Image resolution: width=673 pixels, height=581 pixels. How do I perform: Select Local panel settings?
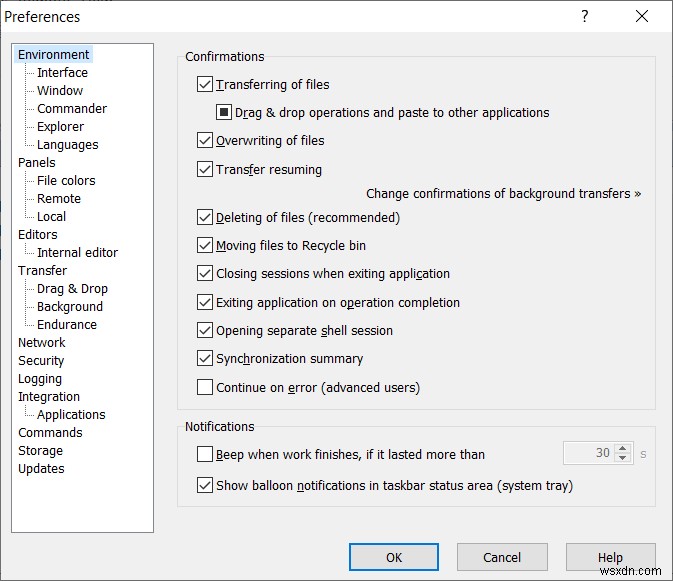point(52,217)
